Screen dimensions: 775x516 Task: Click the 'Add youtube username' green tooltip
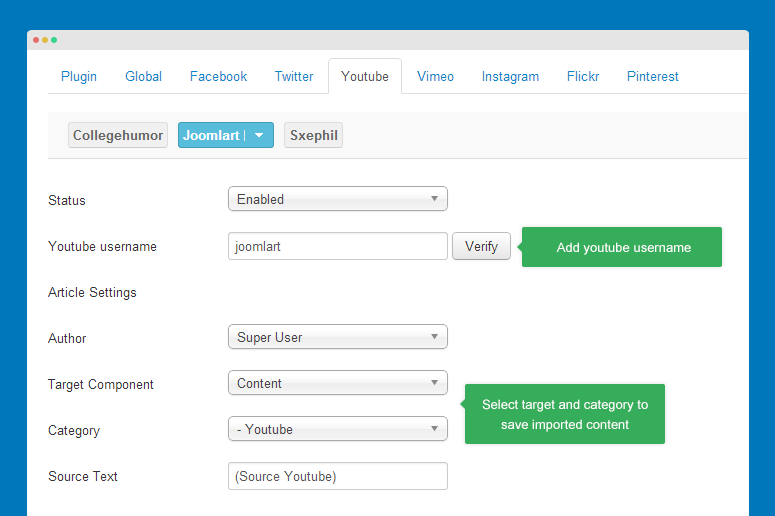click(622, 247)
